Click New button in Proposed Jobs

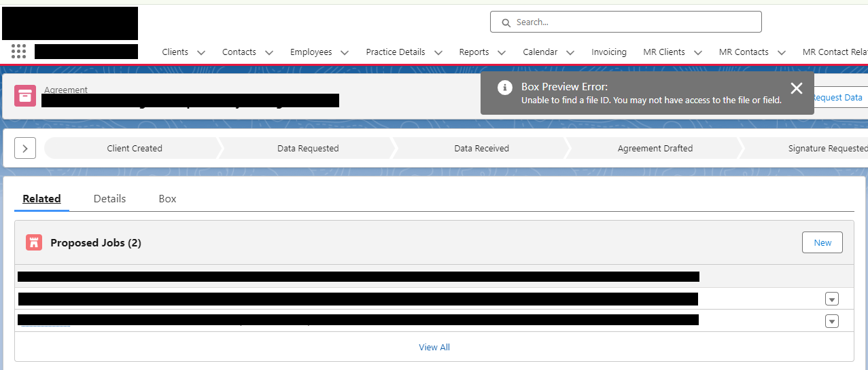pos(822,242)
